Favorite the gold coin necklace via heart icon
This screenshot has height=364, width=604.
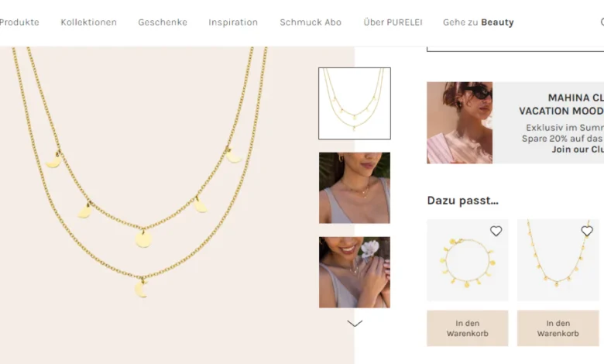(587, 231)
